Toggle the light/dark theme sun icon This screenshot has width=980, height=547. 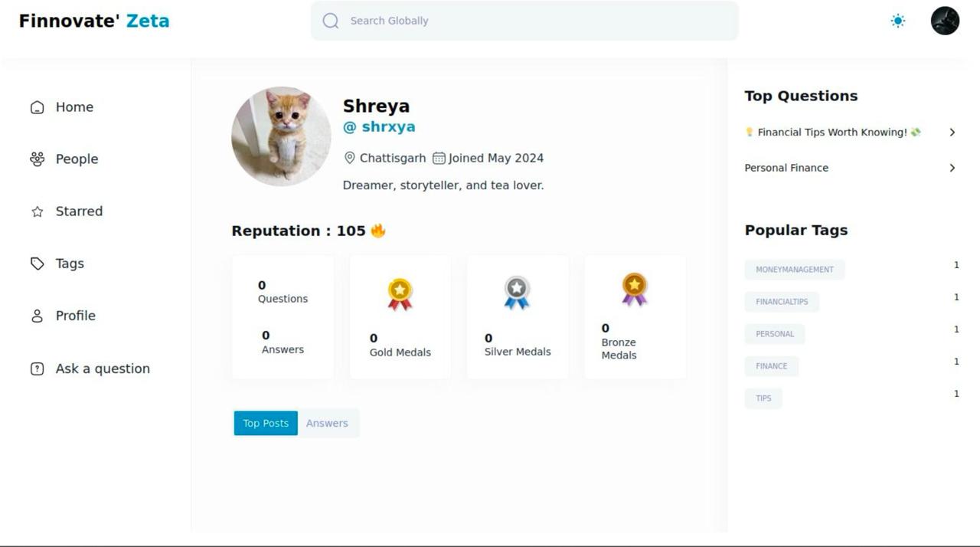pyautogui.click(x=898, y=21)
